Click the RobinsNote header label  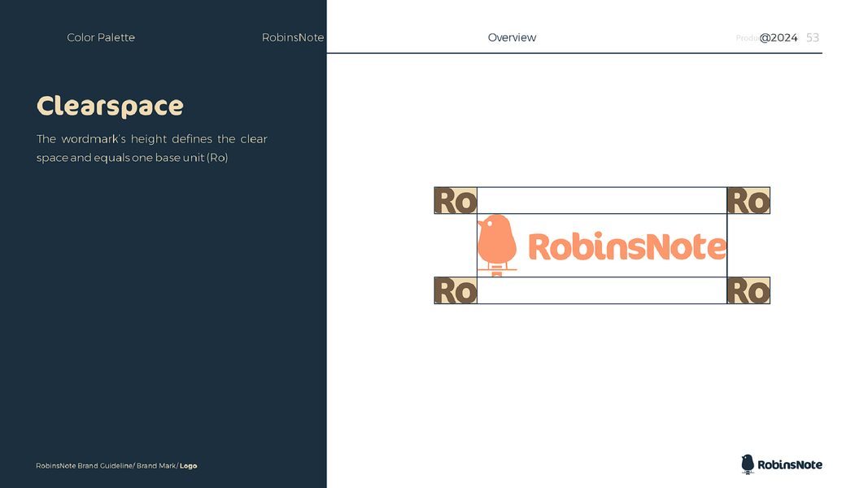293,37
